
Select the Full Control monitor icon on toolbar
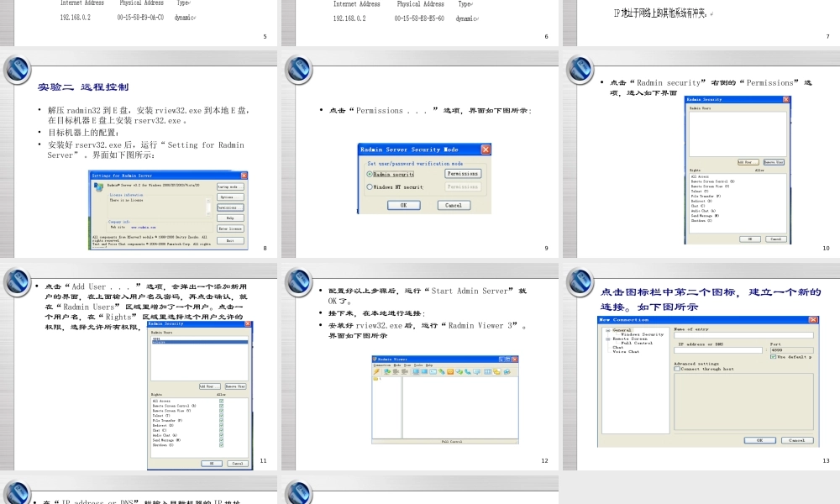tap(416, 370)
